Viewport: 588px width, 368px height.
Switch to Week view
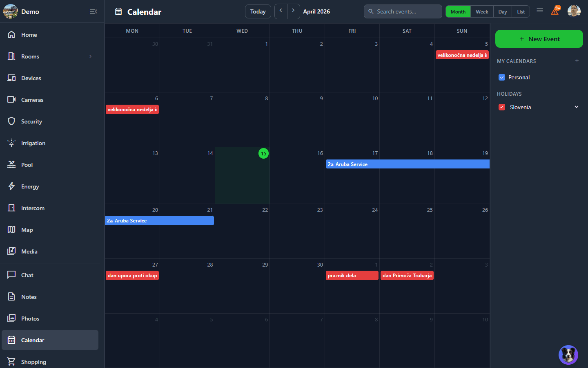point(481,11)
